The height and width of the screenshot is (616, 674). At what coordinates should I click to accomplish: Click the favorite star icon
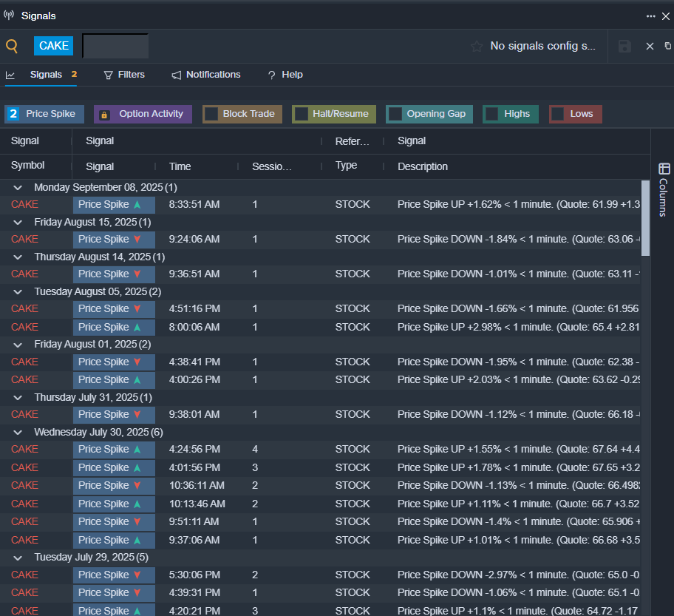point(477,46)
